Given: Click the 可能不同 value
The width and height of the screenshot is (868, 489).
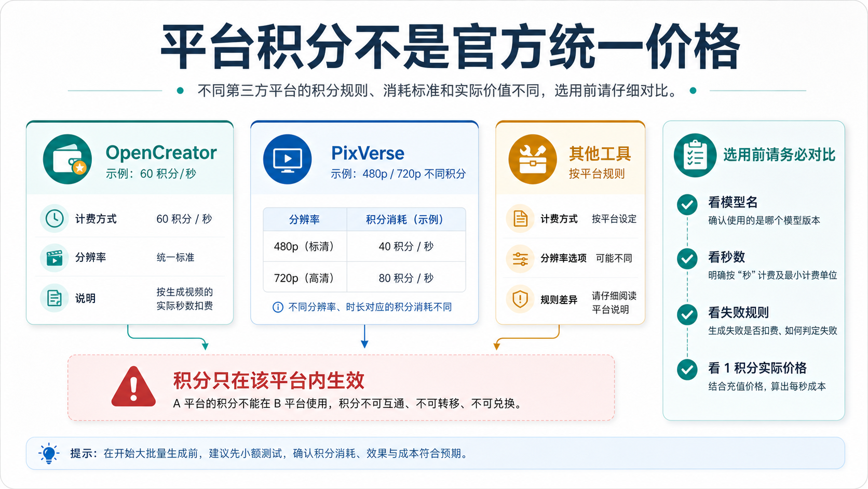Looking at the screenshot, I should (x=614, y=258).
